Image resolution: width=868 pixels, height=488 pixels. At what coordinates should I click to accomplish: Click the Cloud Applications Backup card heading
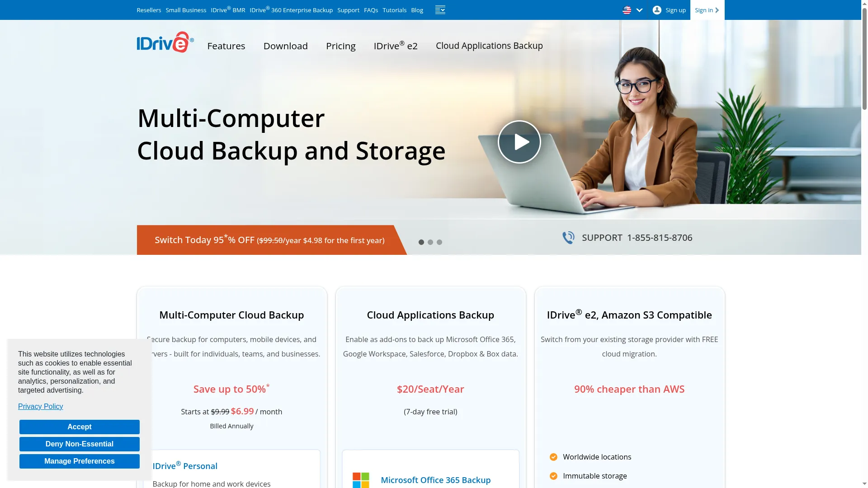click(430, 315)
